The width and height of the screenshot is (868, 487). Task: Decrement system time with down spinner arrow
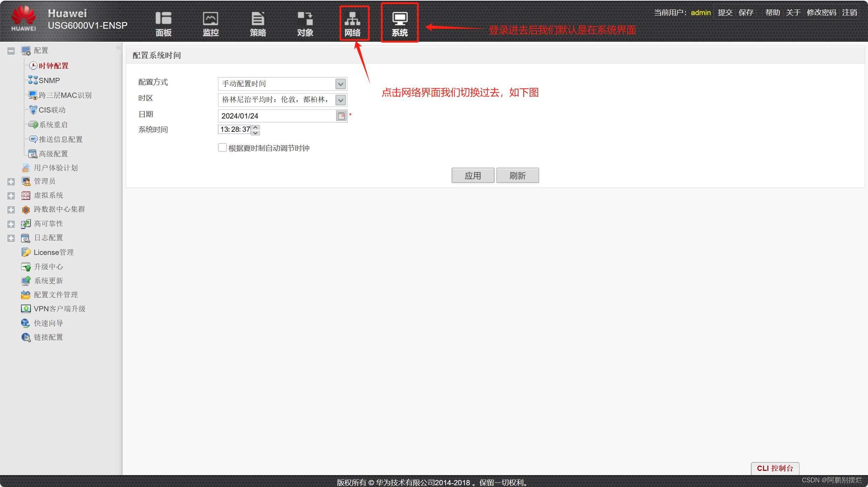pos(256,133)
